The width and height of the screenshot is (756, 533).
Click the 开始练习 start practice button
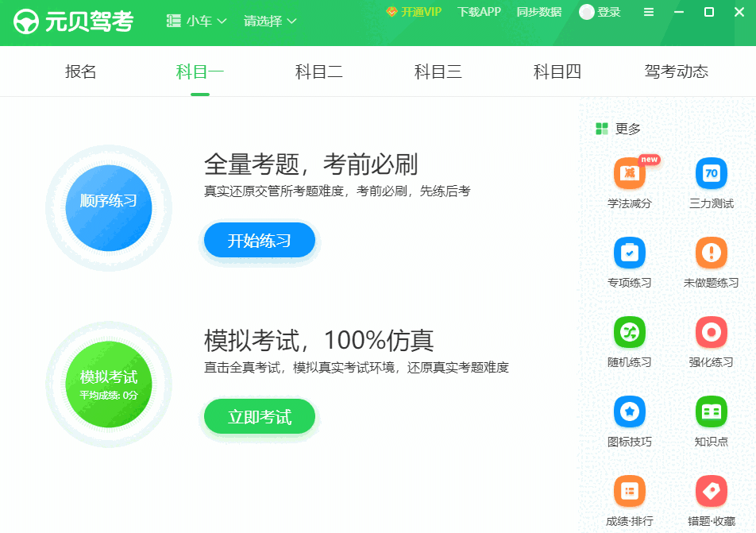[x=260, y=239]
